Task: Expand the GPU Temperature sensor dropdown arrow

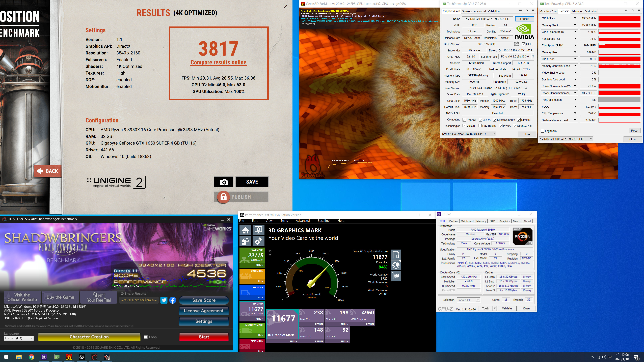Action: (x=575, y=32)
